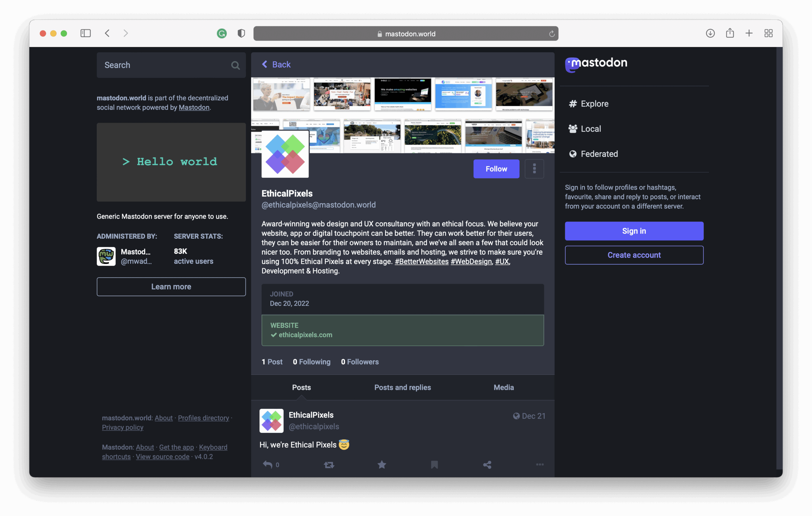The width and height of the screenshot is (812, 516).
Task: Boost the Ethical Pixels post
Action: 329,464
